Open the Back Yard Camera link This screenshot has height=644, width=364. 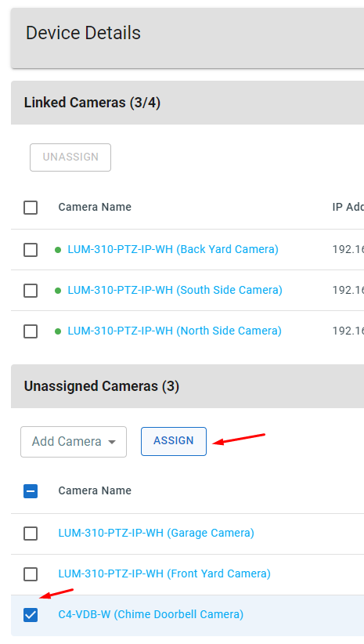coord(173,249)
